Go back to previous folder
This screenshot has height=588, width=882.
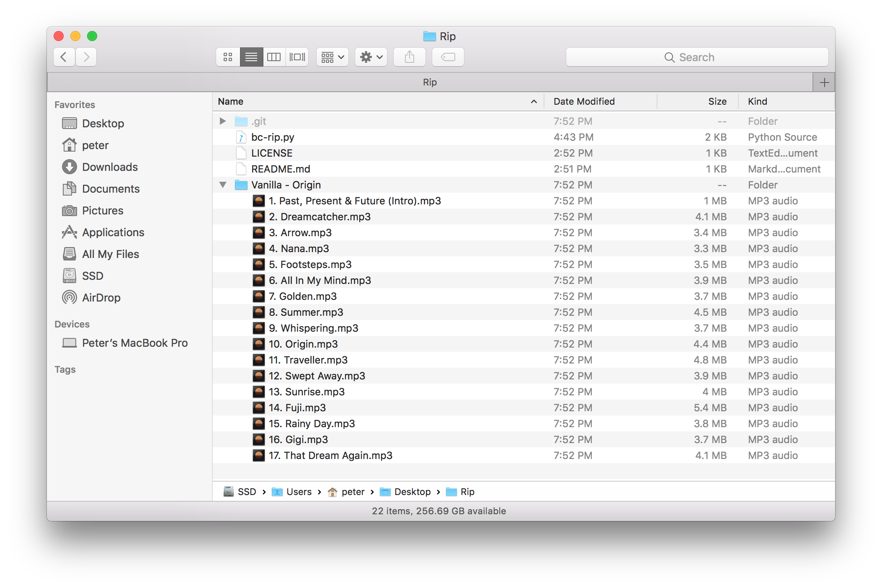[64, 57]
